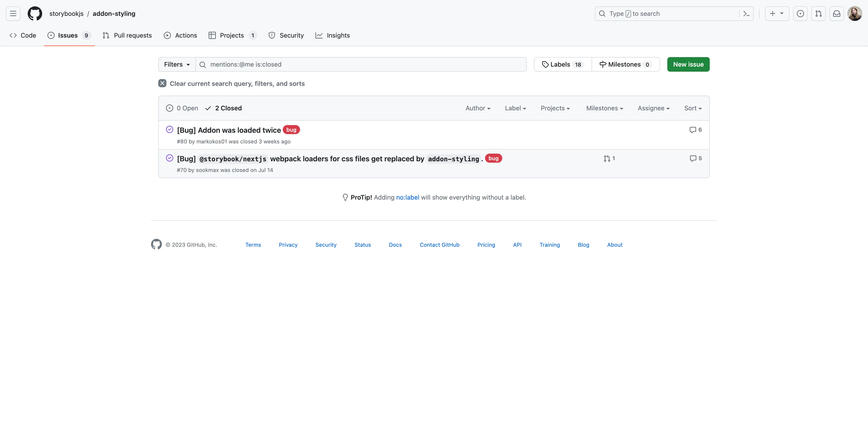Open the Sort dropdown menu
This screenshot has height=423, width=868.
[x=693, y=108]
